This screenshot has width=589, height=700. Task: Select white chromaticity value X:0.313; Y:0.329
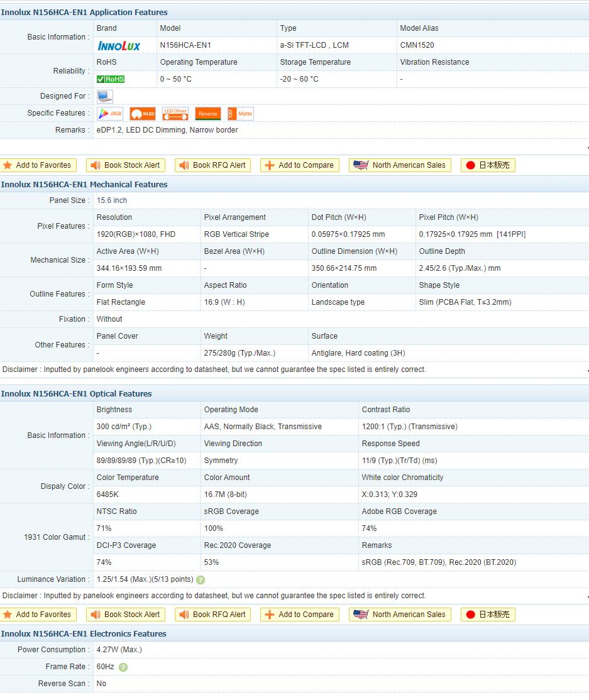390,495
